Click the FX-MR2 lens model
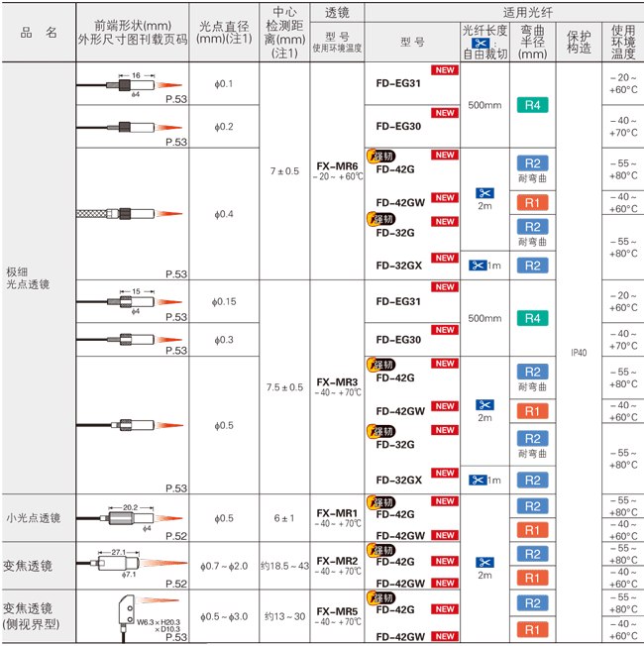The height and width of the screenshot is (646, 644). tap(337, 561)
